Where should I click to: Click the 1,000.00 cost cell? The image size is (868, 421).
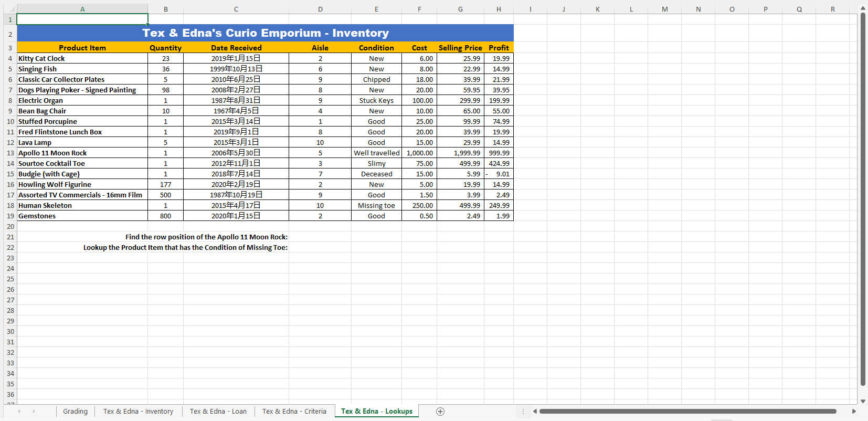coord(419,153)
